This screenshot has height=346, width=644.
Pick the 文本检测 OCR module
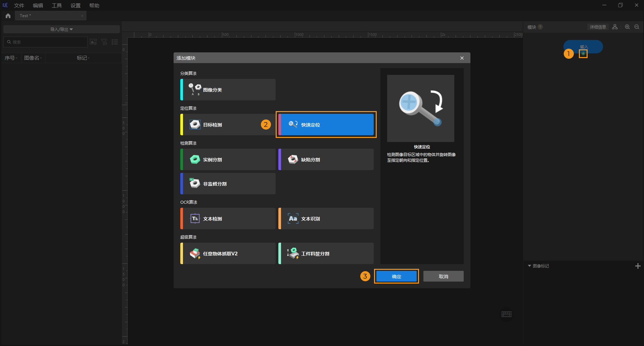(228, 218)
